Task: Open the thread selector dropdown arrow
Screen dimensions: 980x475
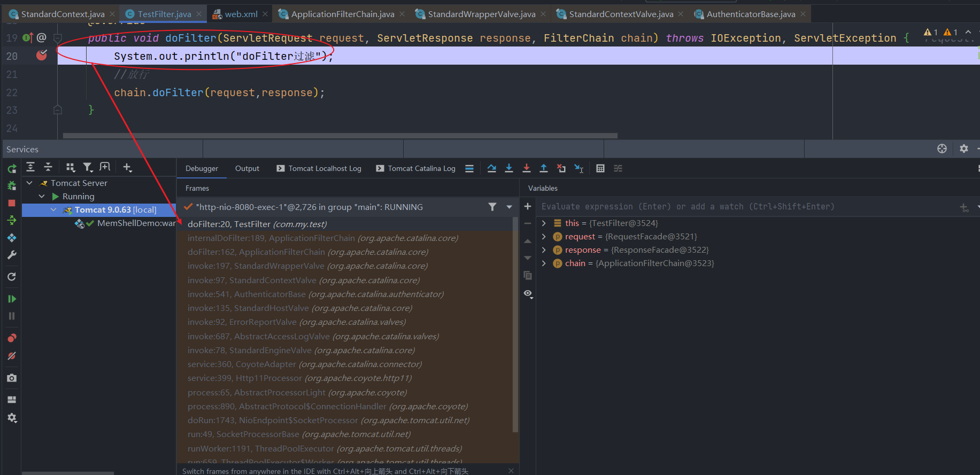Action: [x=509, y=207]
